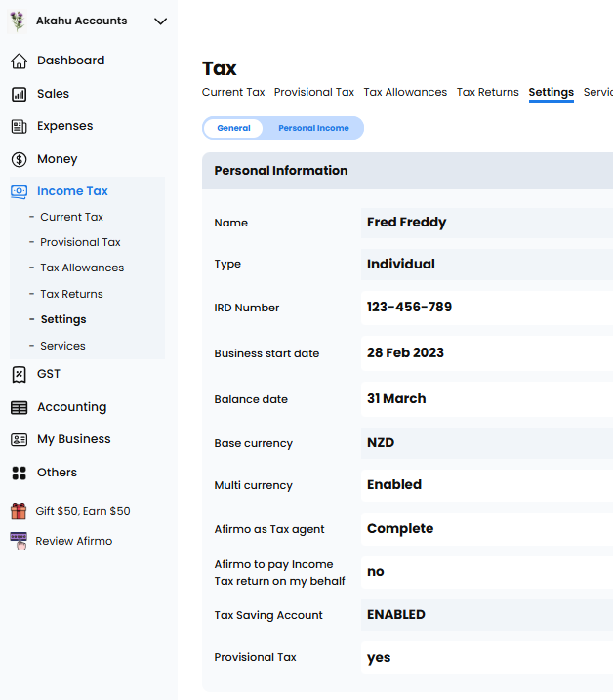Open Sales via its chart icon
This screenshot has width=613, height=700.
19,94
